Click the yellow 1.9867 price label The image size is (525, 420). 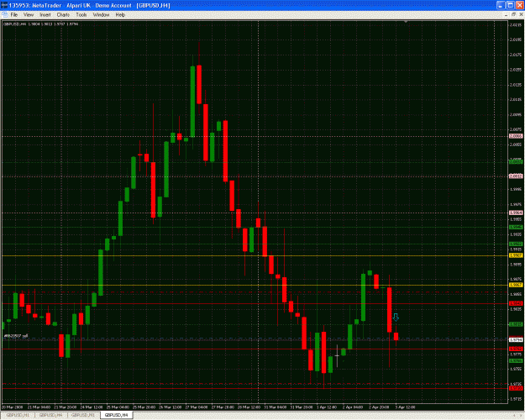(x=516, y=285)
